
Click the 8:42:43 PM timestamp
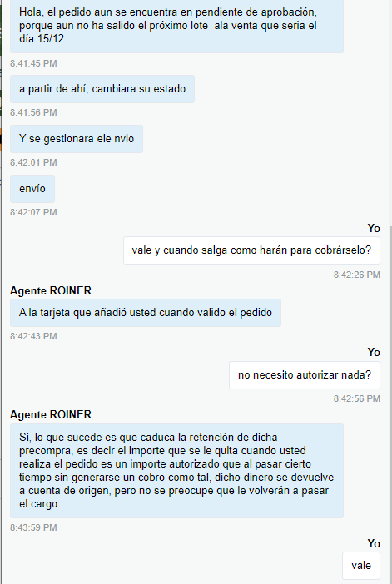coord(33,336)
